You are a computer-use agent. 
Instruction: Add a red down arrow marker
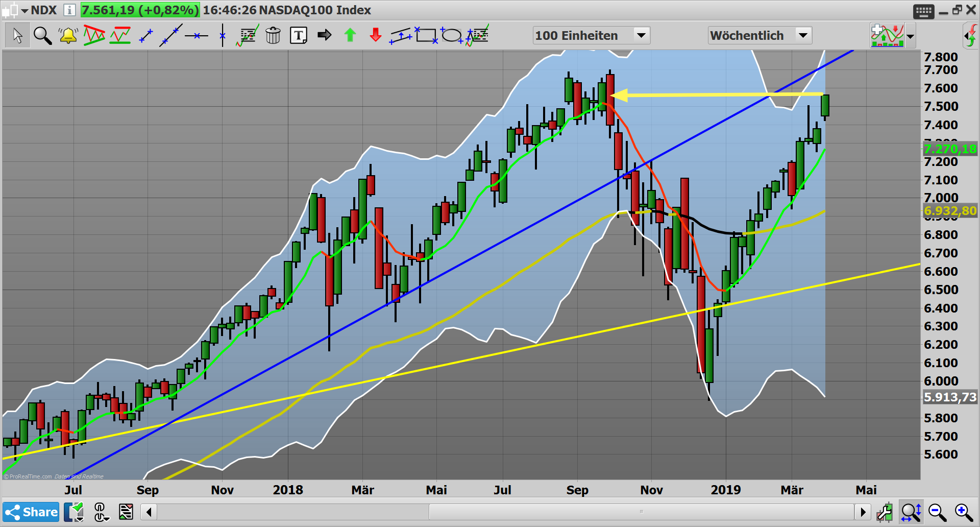(376, 35)
